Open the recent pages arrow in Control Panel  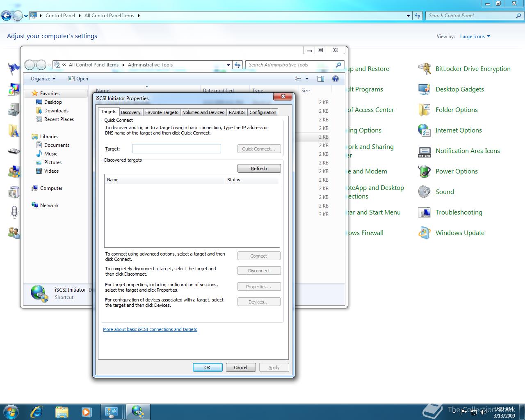tap(26, 16)
